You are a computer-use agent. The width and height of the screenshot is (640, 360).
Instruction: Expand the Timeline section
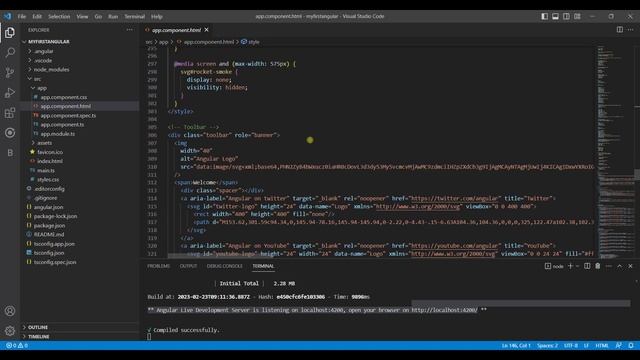click(x=80, y=336)
